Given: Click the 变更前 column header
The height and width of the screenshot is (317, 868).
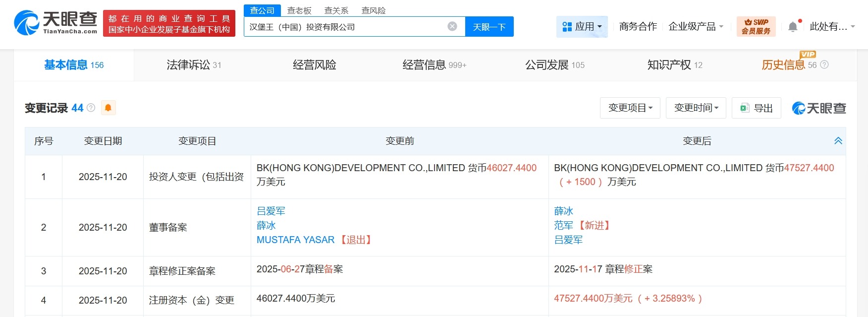Looking at the screenshot, I should (x=400, y=141).
